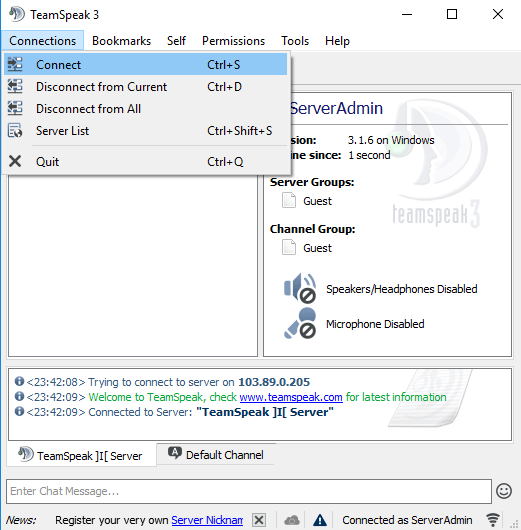The height and width of the screenshot is (530, 521).
Task: Expand the Permissions menu
Action: click(x=233, y=41)
